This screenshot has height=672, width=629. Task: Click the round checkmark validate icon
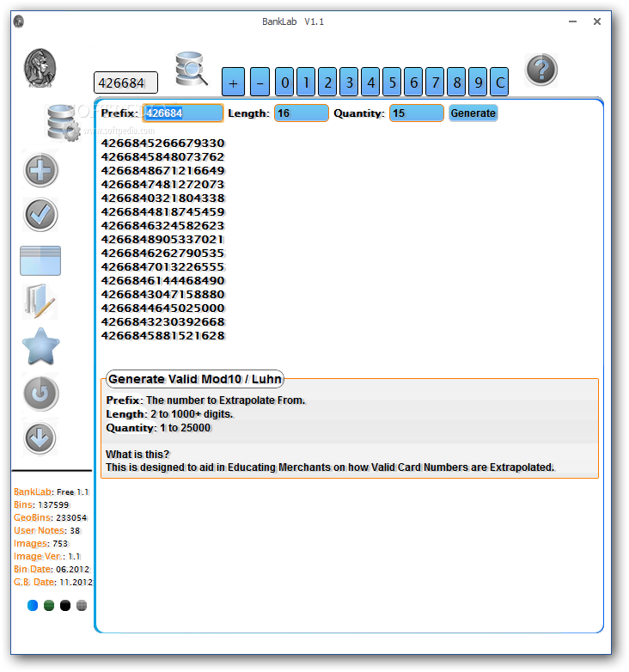coord(40,215)
